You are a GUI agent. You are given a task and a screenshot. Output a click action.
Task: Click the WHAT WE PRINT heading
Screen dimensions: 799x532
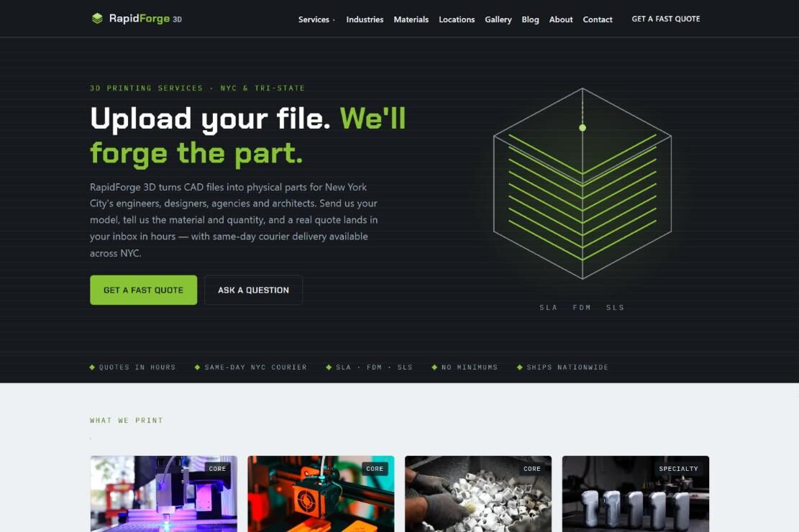tap(127, 421)
